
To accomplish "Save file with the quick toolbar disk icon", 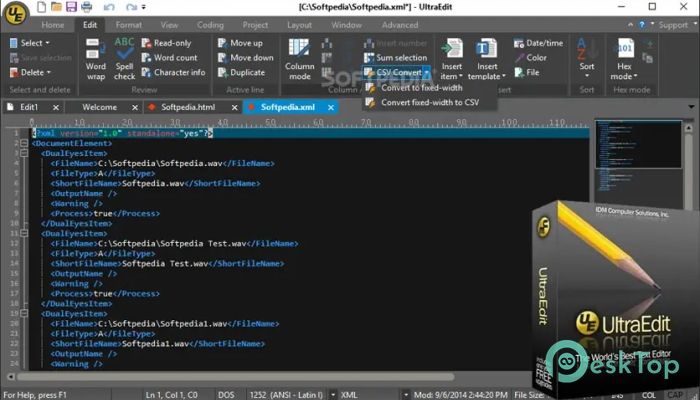I will click(x=71, y=7).
